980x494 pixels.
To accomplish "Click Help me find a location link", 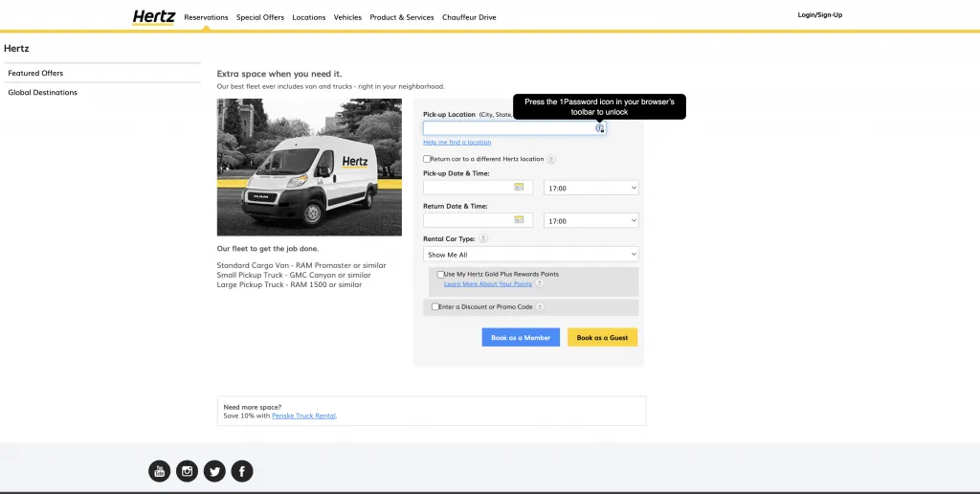I will pos(457,143).
